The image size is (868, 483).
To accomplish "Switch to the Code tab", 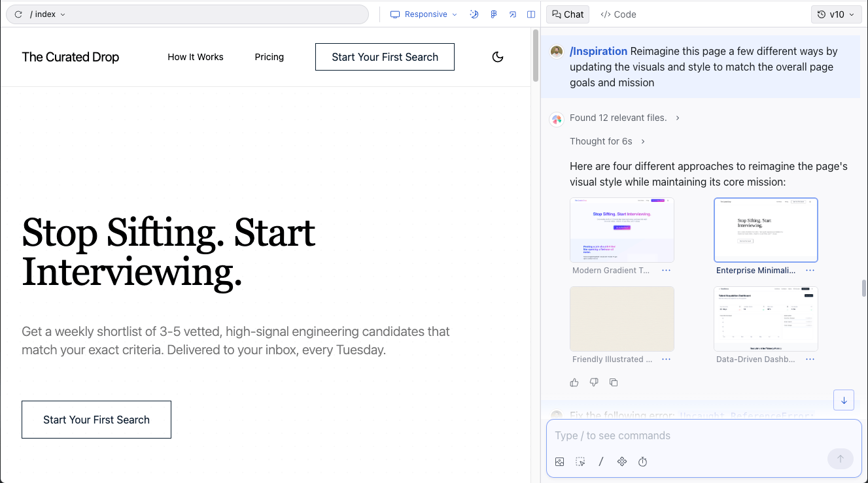I will point(618,14).
